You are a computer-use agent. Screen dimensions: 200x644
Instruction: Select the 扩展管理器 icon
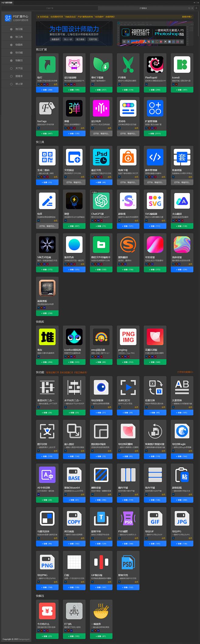(155, 108)
